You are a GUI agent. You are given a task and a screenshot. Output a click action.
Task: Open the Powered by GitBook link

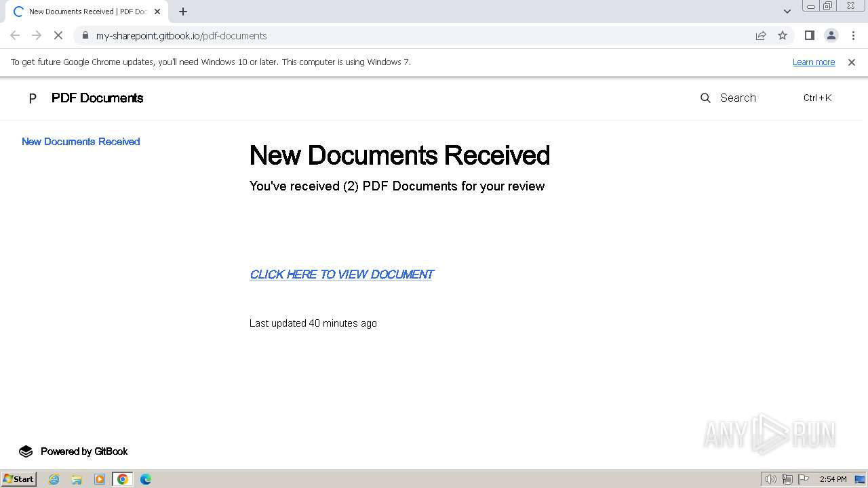click(84, 451)
